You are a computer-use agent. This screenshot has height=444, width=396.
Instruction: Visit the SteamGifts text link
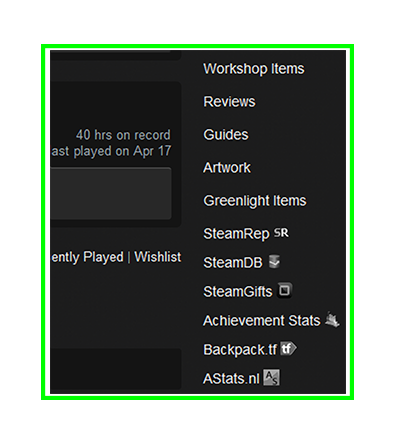coord(238,292)
